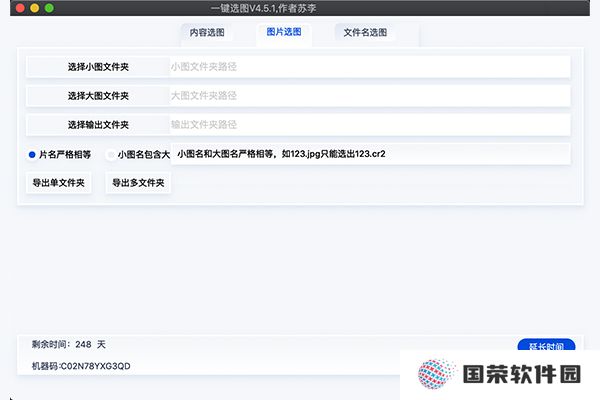This screenshot has height=400, width=600.
Task: Click the 导出多文件夹 button
Action: pyautogui.click(x=138, y=183)
